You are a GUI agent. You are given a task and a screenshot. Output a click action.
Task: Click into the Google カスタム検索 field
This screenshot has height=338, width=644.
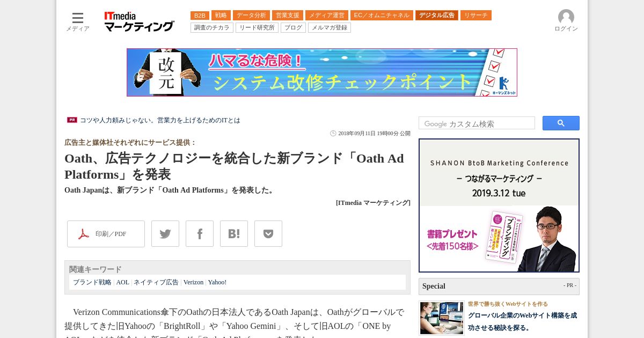tap(477, 123)
